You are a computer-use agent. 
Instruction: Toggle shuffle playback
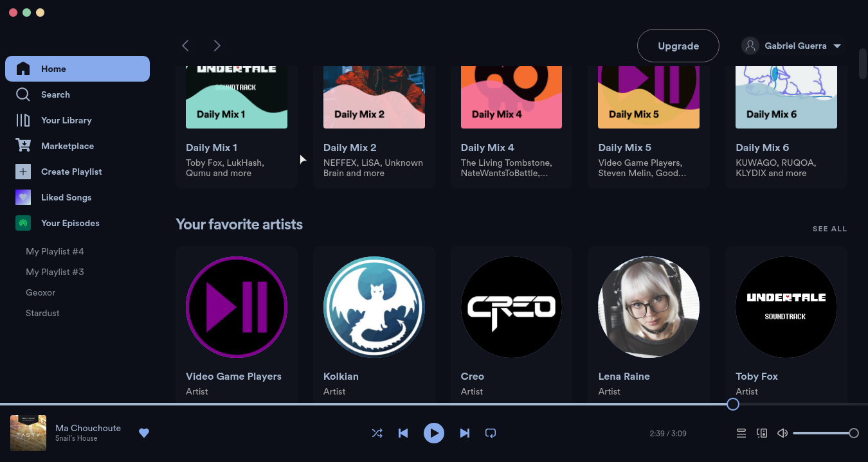click(377, 433)
